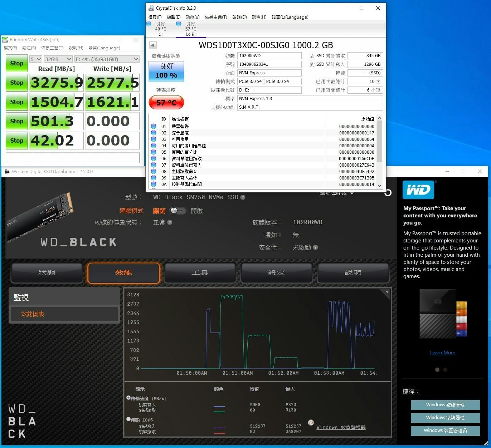Click the question mark icon on performance chart
The width and height of the screenshot is (491, 448).
click(x=387, y=293)
